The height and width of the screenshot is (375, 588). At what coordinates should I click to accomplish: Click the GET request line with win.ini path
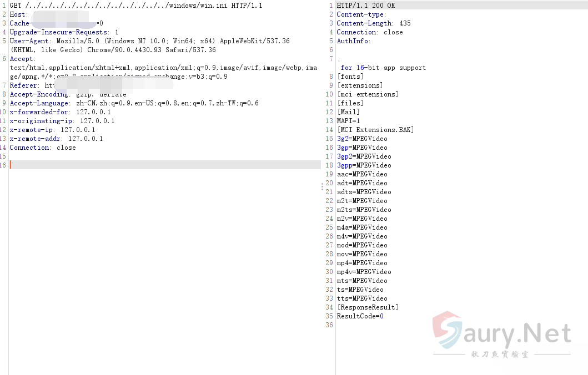136,6
